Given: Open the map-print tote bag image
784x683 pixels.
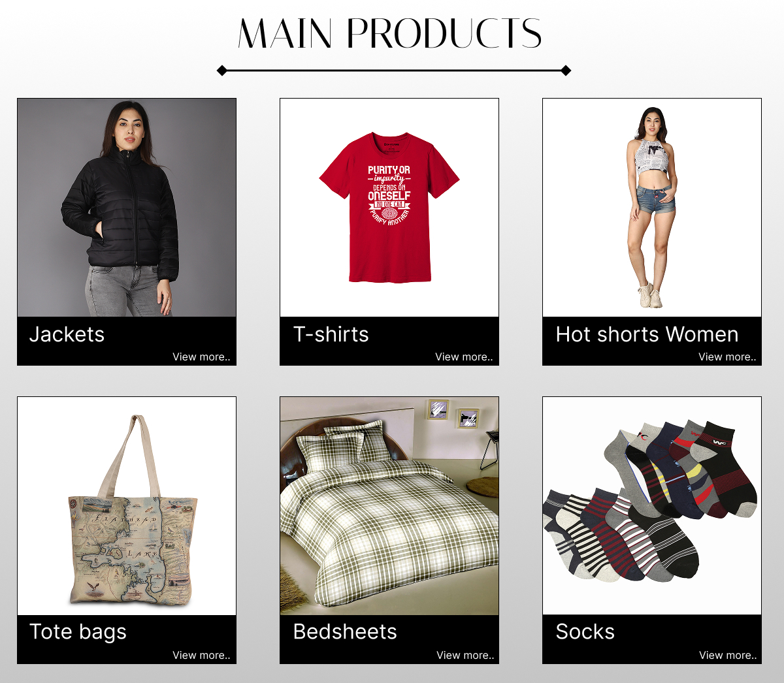Looking at the screenshot, I should [127, 506].
